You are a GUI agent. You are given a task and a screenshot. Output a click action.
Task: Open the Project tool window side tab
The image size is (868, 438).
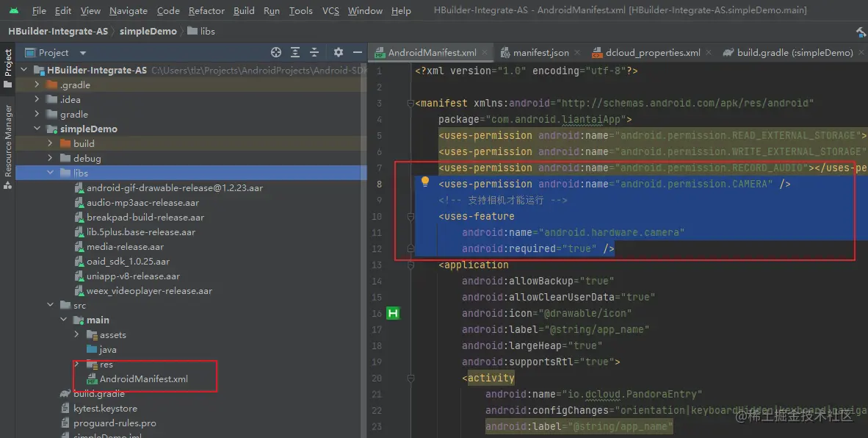tap(8, 68)
